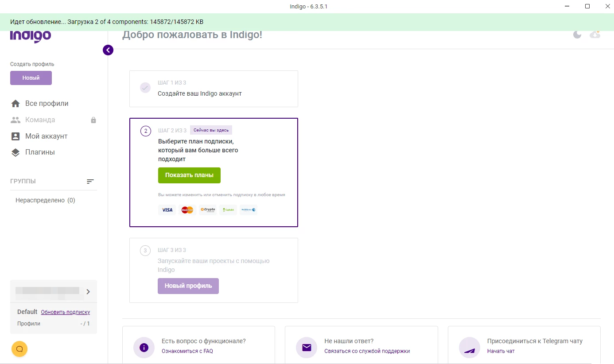Collapse the sidebar with the round arrow button
Viewport: 614px width, 364px height.
click(x=108, y=50)
